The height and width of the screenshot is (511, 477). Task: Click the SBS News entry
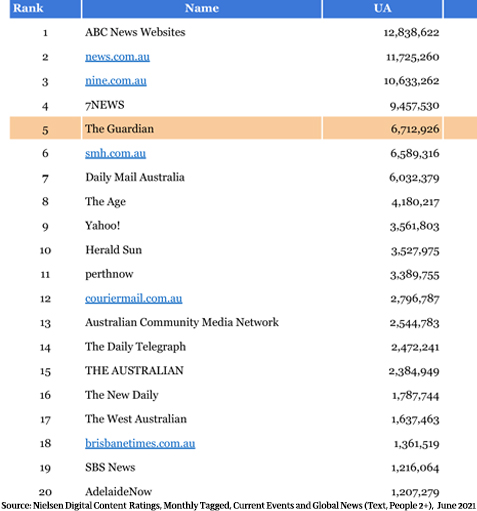coord(110,467)
